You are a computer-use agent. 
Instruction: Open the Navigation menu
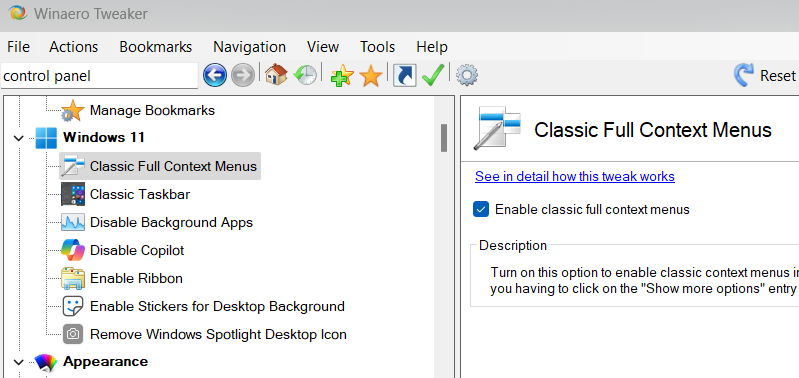pos(249,47)
